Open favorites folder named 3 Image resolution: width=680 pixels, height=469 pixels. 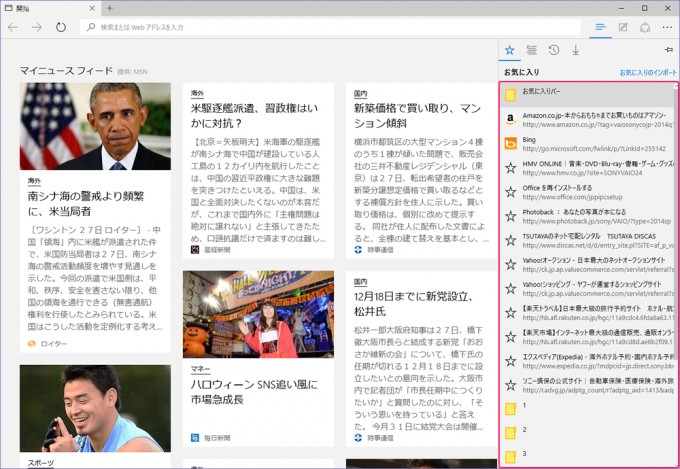tap(588, 456)
